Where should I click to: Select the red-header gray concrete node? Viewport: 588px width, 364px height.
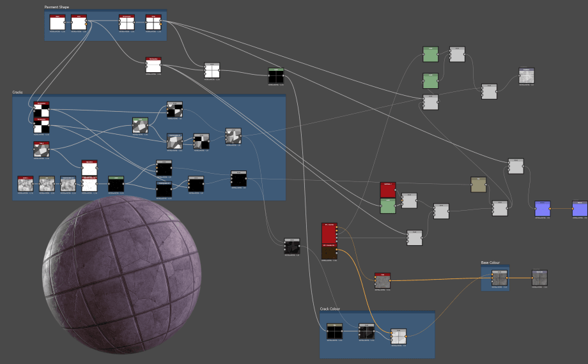[382, 280]
